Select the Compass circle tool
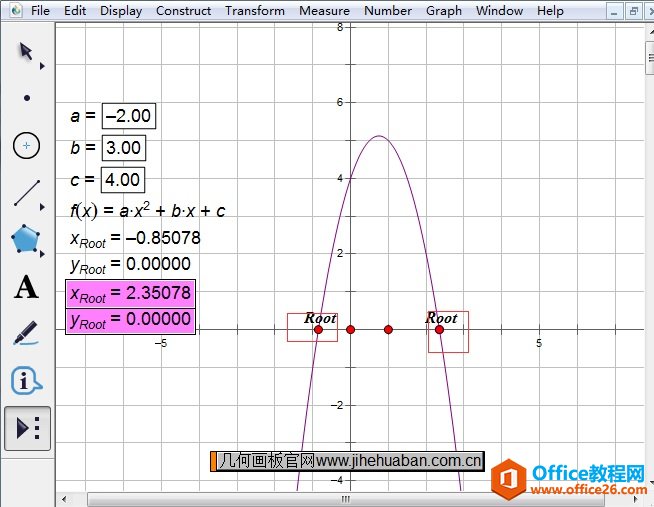Screen dimensions: 654x507 [x=26, y=146]
